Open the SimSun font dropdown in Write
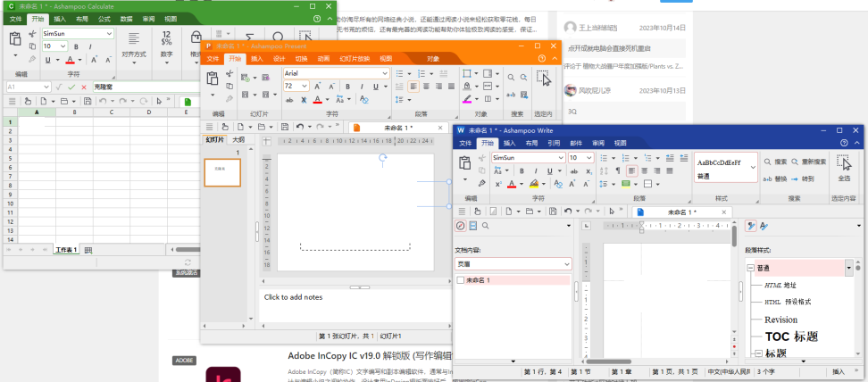The image size is (868, 382). coord(562,158)
